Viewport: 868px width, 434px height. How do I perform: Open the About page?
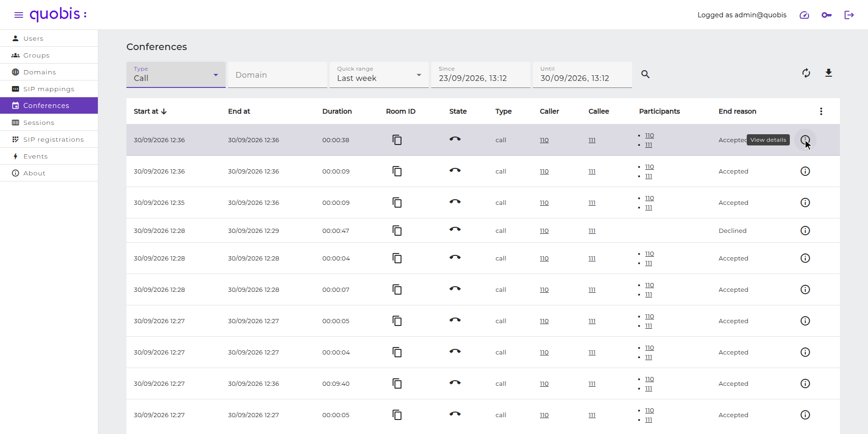[49, 173]
